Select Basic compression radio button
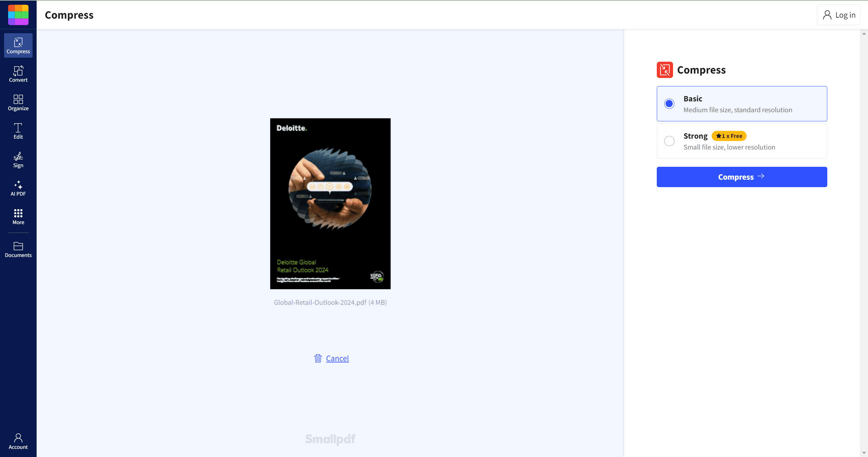The height and width of the screenshot is (457, 868). 669,103
